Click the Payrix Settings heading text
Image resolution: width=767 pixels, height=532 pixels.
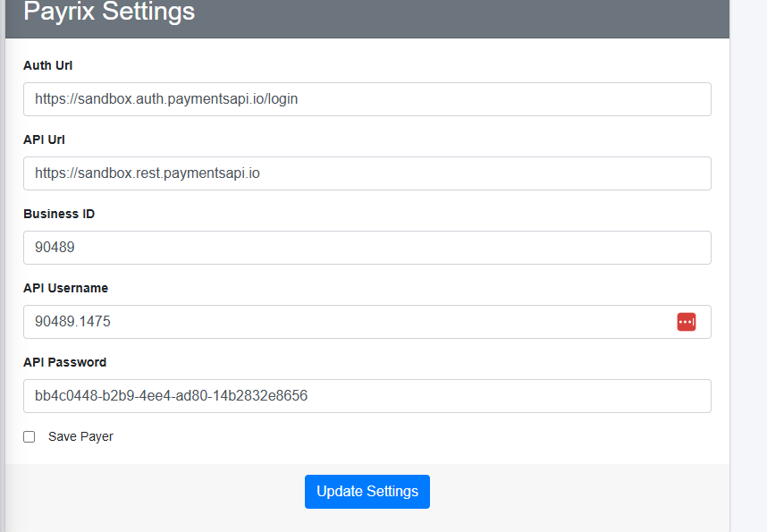pyautogui.click(x=109, y=13)
